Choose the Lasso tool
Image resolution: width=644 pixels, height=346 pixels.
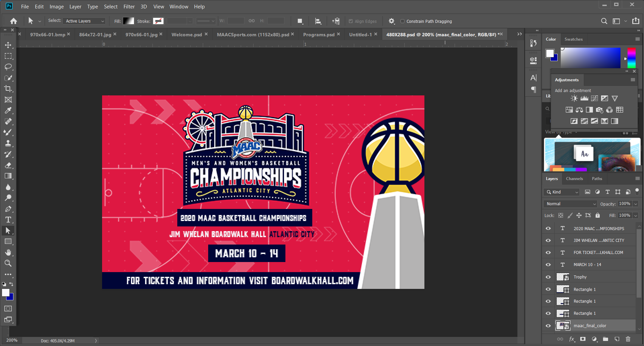[x=8, y=67]
